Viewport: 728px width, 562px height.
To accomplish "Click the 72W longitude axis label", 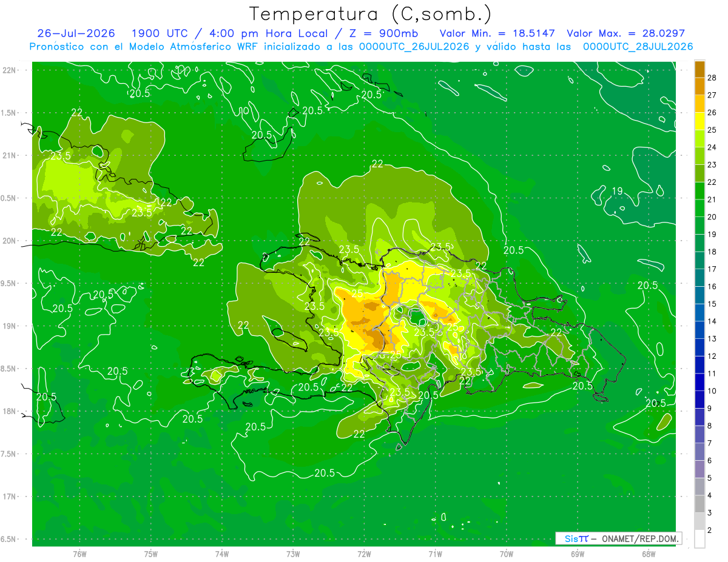I will tap(364, 554).
